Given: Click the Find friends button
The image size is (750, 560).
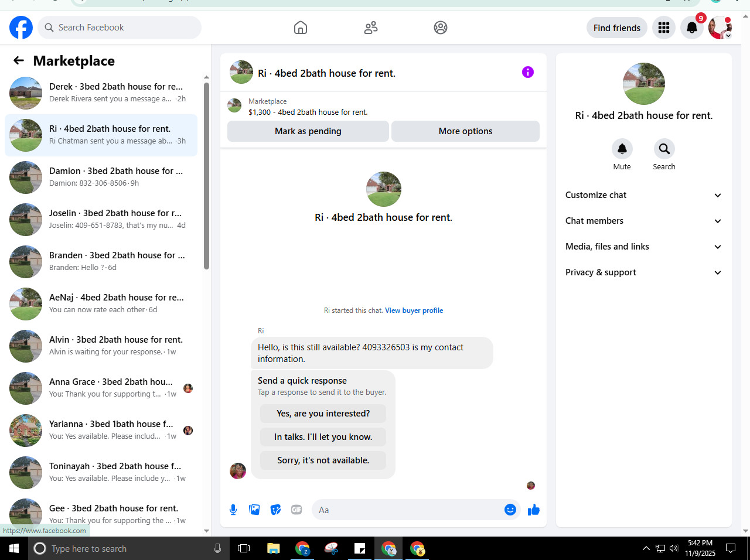Looking at the screenshot, I should coord(617,28).
